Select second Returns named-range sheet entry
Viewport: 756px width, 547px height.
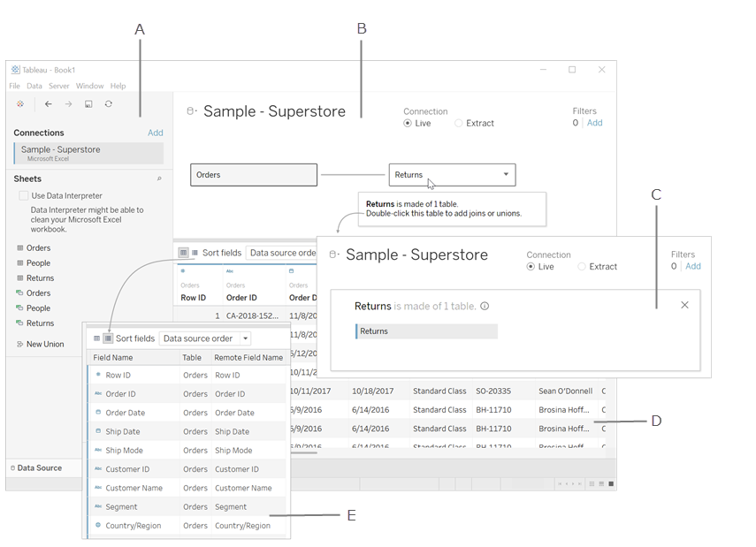(35, 323)
